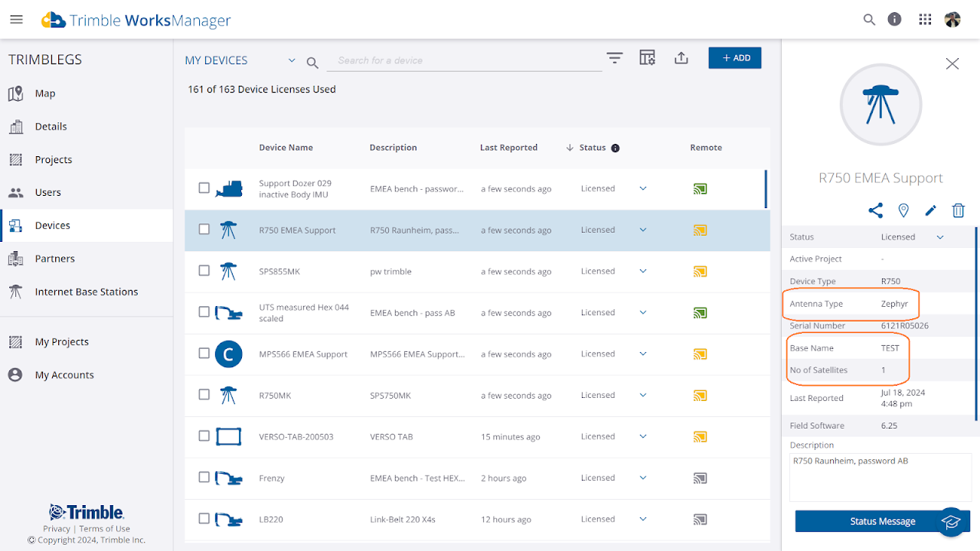This screenshot has height=551, width=980.
Task: Click remote icon for Frenzy row
Action: (x=700, y=478)
